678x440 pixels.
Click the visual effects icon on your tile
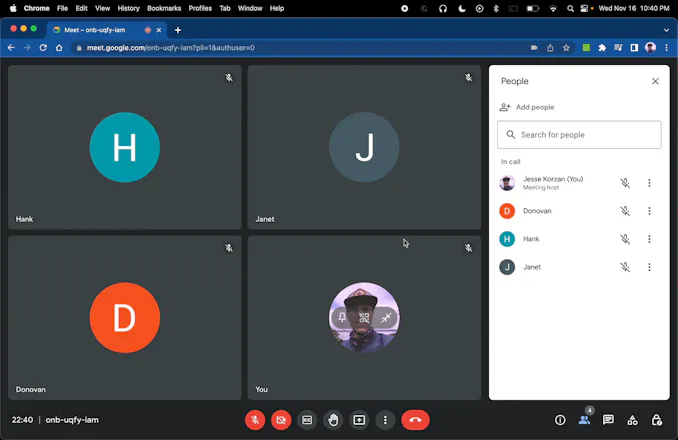[x=364, y=318]
